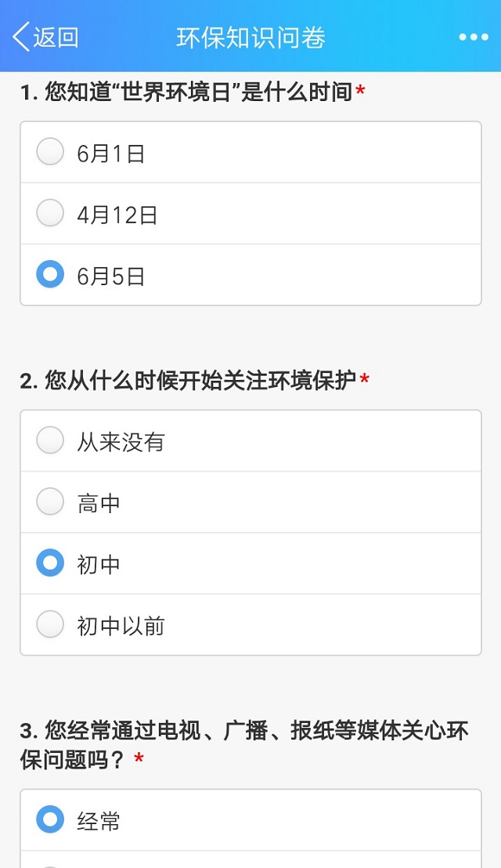Select the 6月5日 radio button
The image size is (501, 868).
point(49,274)
